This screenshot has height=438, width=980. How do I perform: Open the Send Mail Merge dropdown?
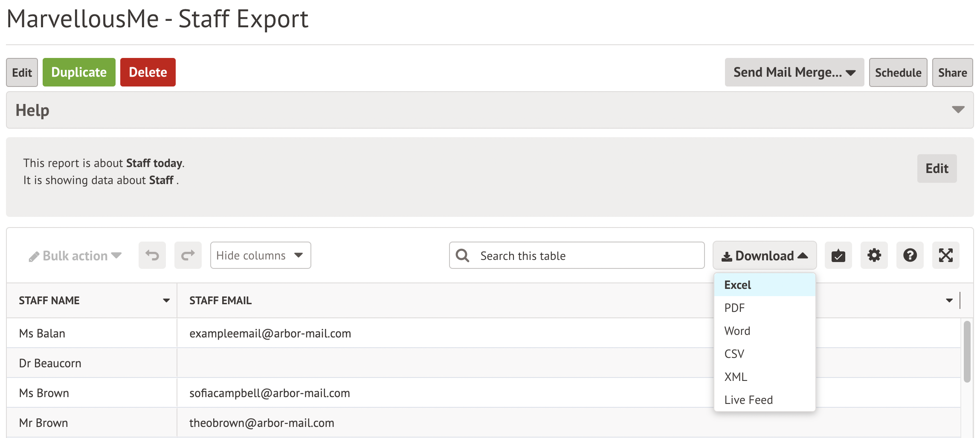coord(794,72)
